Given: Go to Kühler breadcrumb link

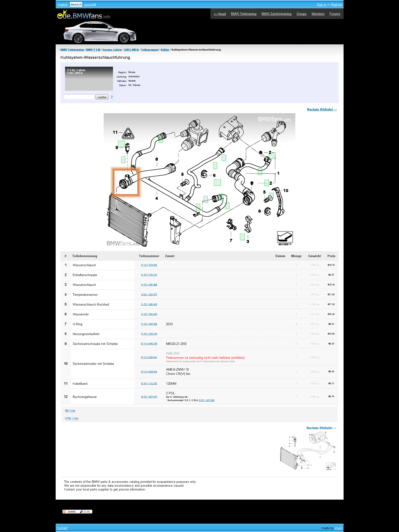Looking at the screenshot, I should click(165, 50).
